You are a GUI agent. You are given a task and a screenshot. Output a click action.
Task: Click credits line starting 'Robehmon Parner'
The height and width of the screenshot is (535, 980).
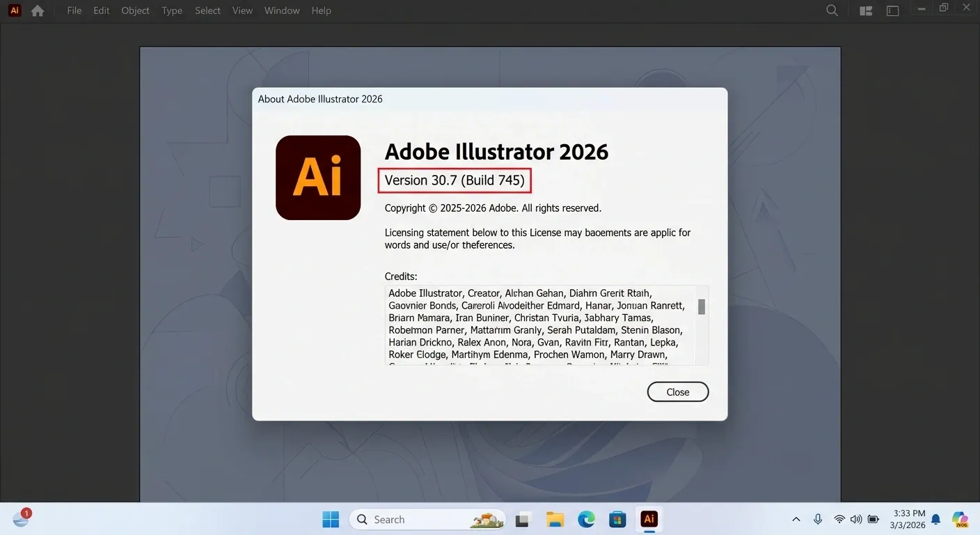(535, 330)
